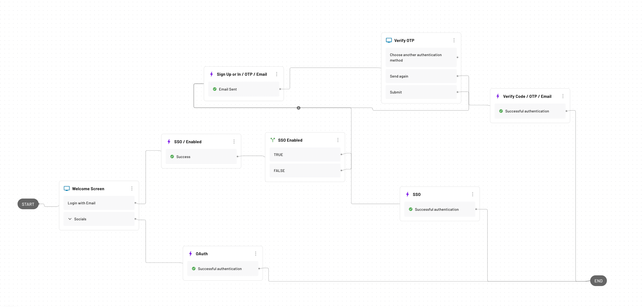Click the lightning icon on SSO / Enabled
This screenshot has width=644, height=307.
pos(169,141)
